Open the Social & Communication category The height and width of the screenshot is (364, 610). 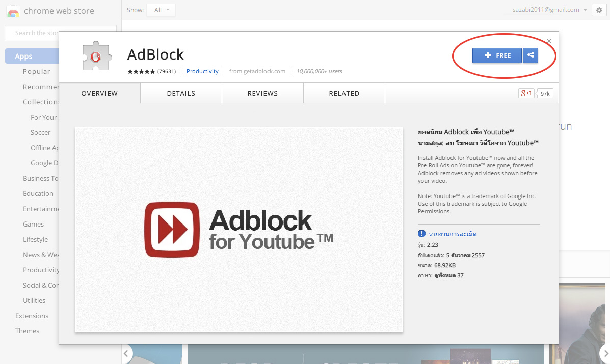pos(40,285)
